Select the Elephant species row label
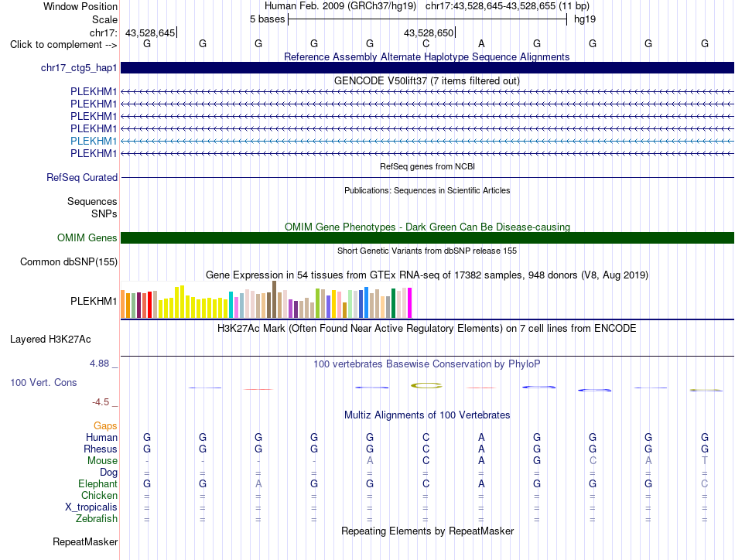Screen dimensions: 735x560 click(98, 484)
